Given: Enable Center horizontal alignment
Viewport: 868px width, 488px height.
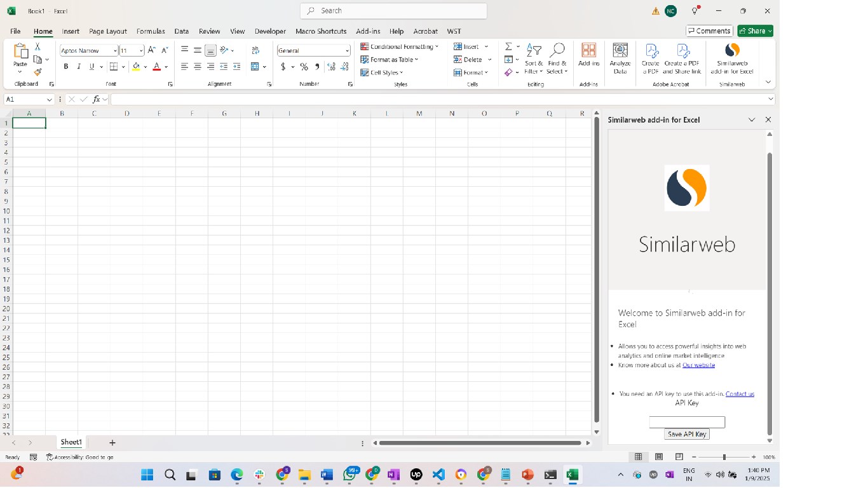Looking at the screenshot, I should 198,67.
